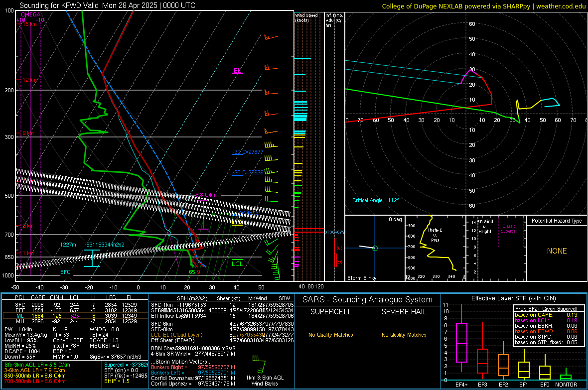Click the 12 km height marker
This screenshot has width=588, height=390.
pyautogui.click(x=29, y=80)
